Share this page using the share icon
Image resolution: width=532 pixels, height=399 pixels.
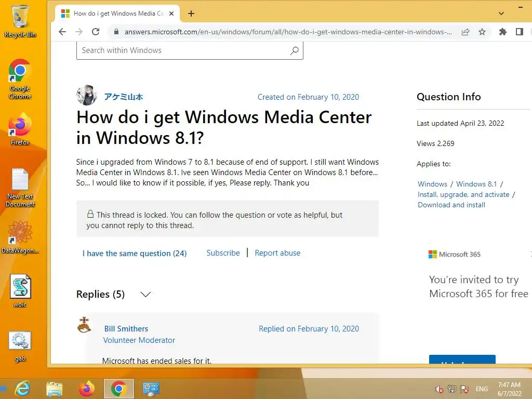point(465,32)
